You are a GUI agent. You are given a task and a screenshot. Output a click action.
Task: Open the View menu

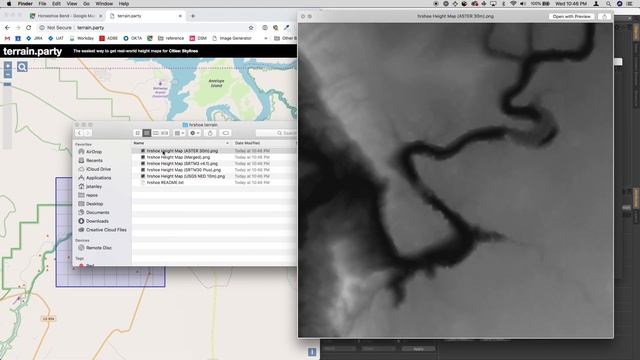coord(72,4)
